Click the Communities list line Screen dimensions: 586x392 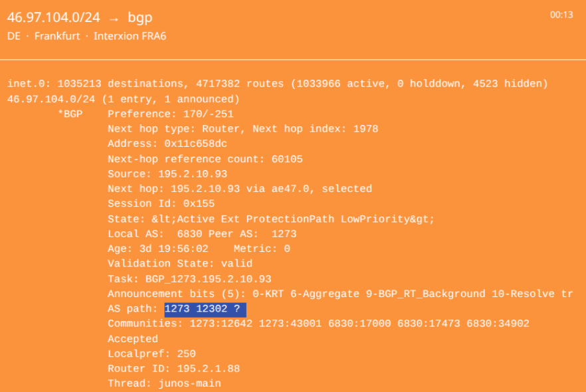pos(318,324)
